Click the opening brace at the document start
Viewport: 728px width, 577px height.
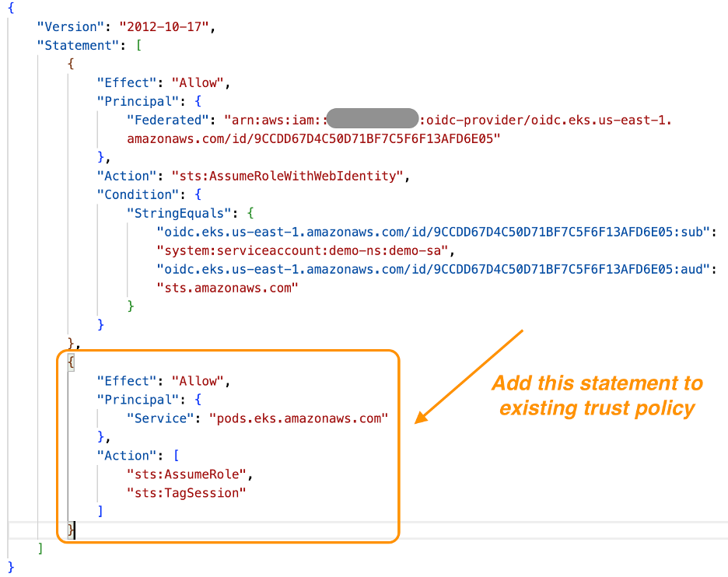11,8
